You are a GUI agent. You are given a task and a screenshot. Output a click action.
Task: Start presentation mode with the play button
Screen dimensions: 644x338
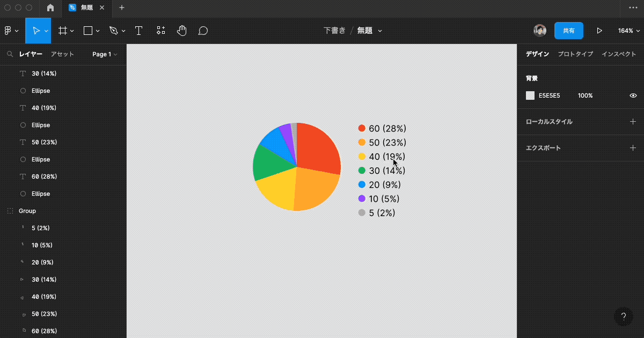[x=599, y=31]
